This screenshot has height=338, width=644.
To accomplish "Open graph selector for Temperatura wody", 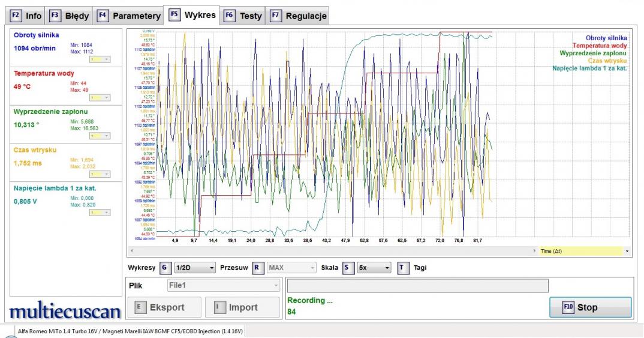I will click(x=100, y=98).
